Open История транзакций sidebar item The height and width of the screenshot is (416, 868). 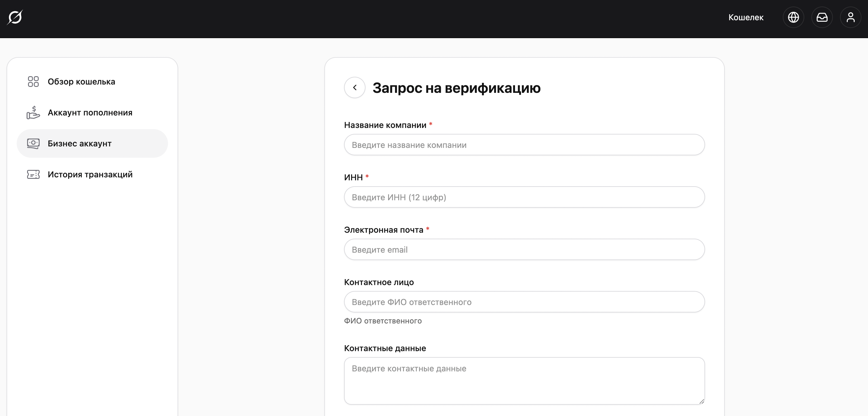pos(90,174)
